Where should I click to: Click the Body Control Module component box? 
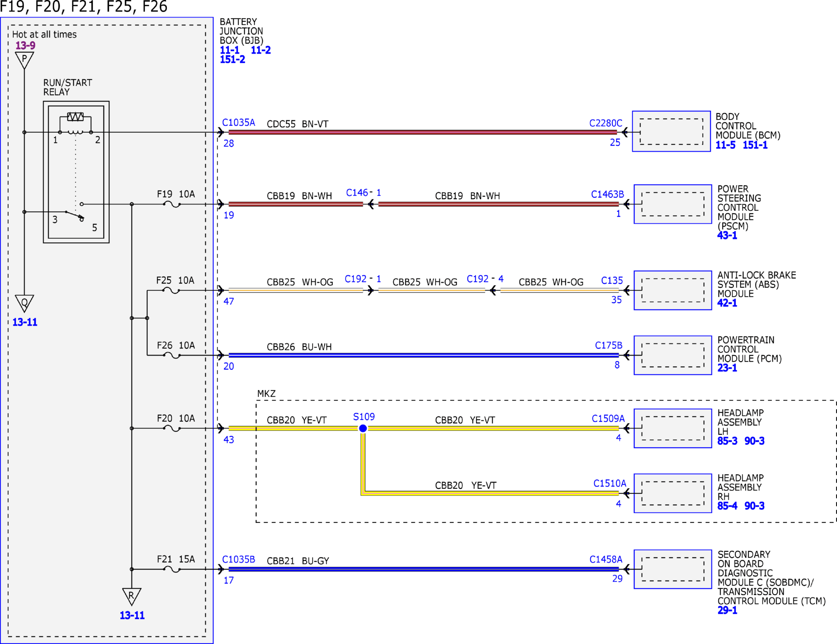(x=671, y=131)
